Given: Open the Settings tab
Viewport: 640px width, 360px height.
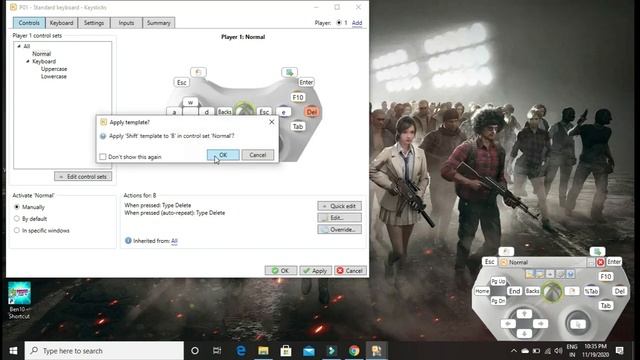Looking at the screenshot, I should (x=93, y=23).
